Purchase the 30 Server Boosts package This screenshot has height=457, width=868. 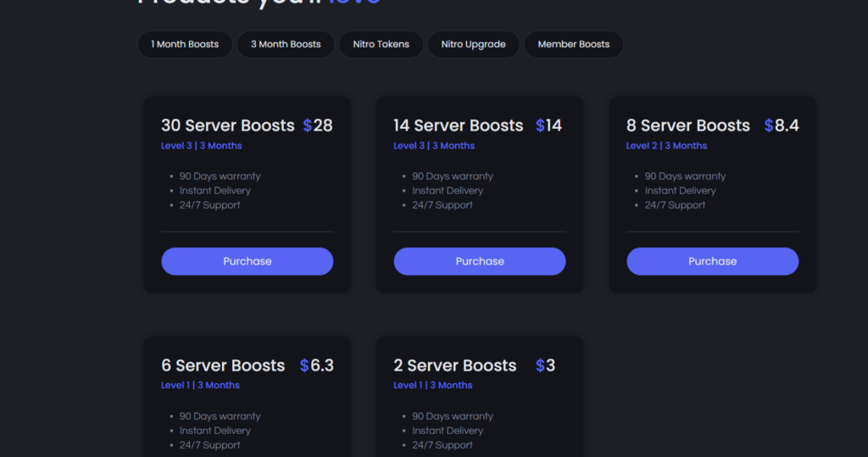pyautogui.click(x=247, y=261)
